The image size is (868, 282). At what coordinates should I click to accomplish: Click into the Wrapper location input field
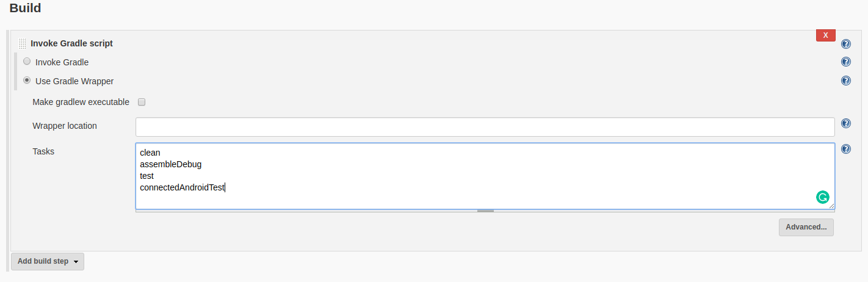pos(485,126)
